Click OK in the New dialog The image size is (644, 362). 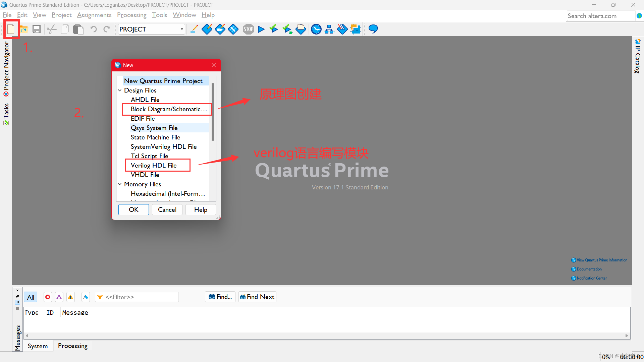click(x=133, y=209)
